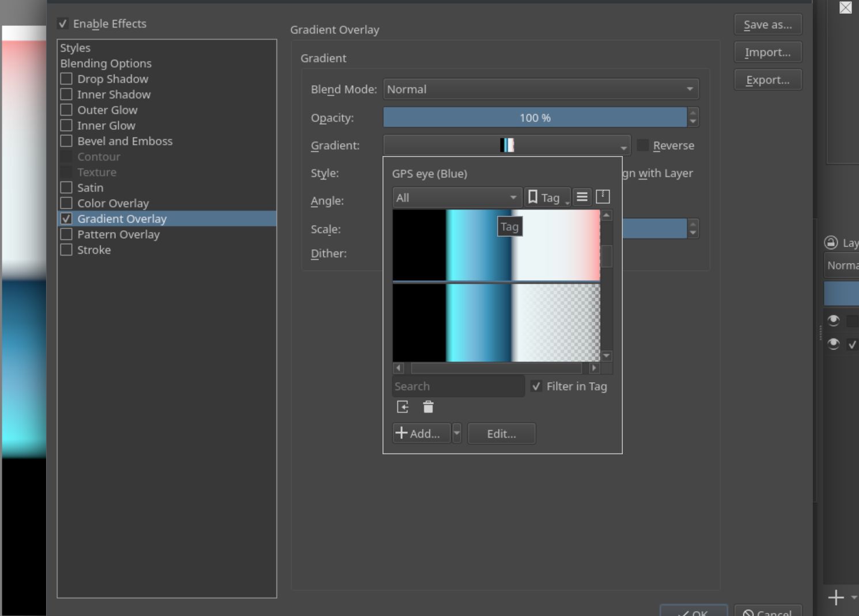Click the import resource icon below Search
This screenshot has height=616, width=859.
tap(403, 407)
